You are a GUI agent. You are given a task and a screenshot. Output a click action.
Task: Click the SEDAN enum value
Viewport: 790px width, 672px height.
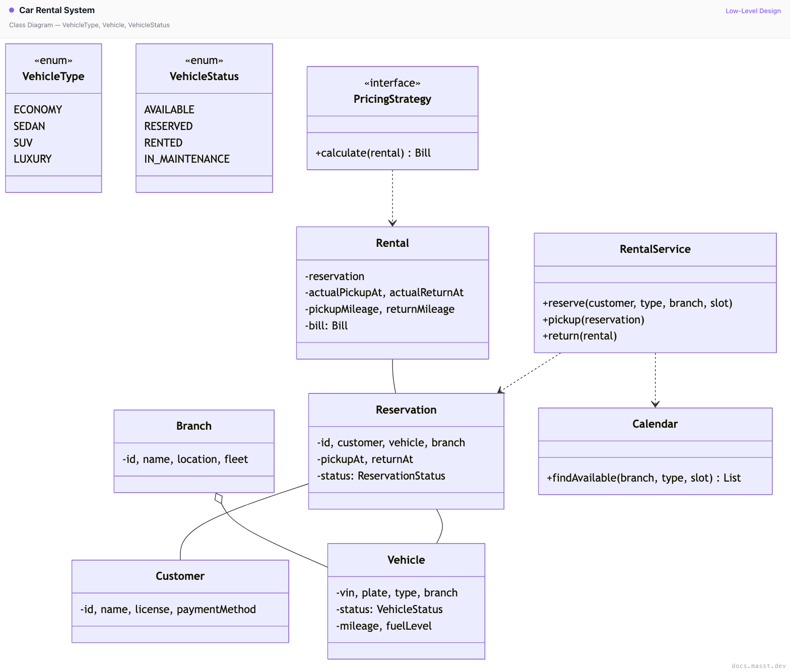(29, 126)
